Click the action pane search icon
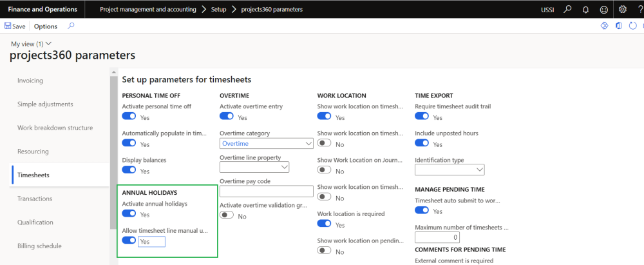The height and width of the screenshot is (265, 644). click(x=71, y=26)
